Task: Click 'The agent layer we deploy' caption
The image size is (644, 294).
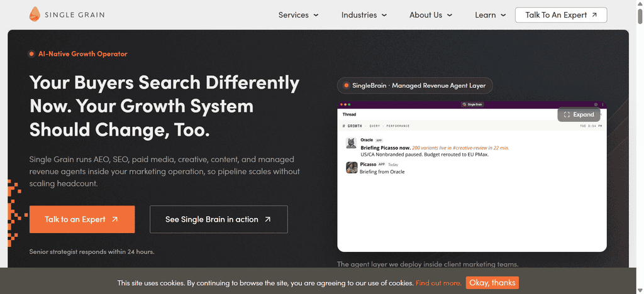Action: [x=428, y=264]
